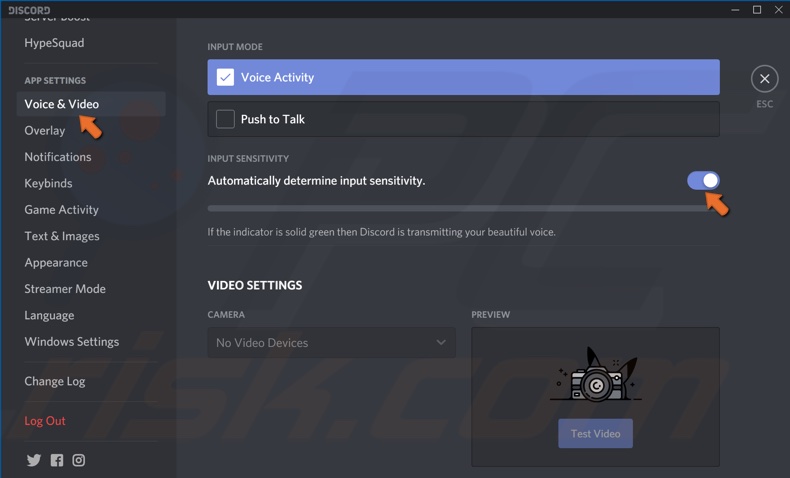Click the red Log Out link

pyautogui.click(x=45, y=421)
